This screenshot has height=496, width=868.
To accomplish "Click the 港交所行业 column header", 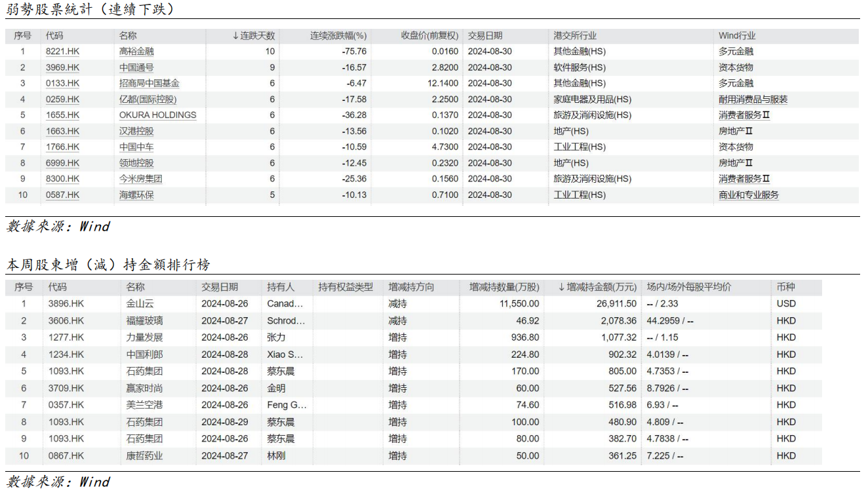I will (575, 36).
